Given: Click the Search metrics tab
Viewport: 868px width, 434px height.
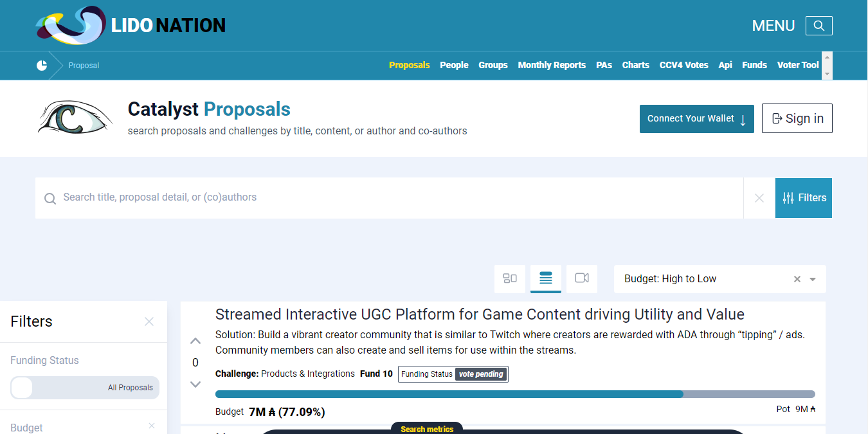Looking at the screenshot, I should coord(427,429).
